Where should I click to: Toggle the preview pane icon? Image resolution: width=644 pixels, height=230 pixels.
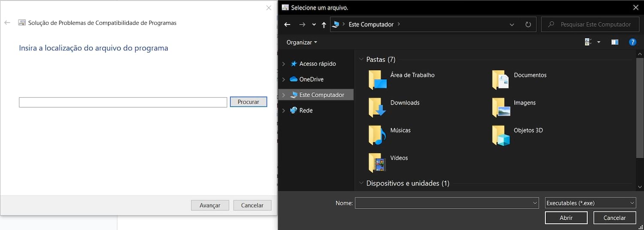[615, 42]
